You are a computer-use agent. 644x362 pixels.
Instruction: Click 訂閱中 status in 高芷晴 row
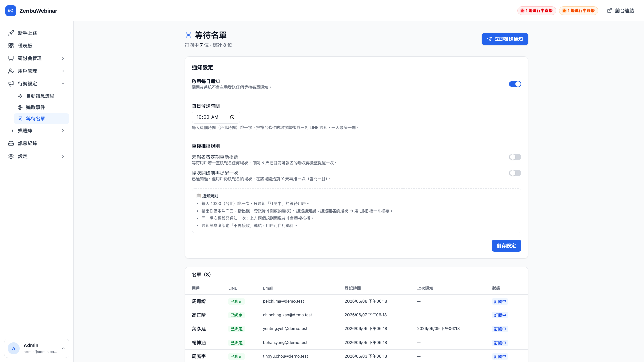[x=500, y=315]
